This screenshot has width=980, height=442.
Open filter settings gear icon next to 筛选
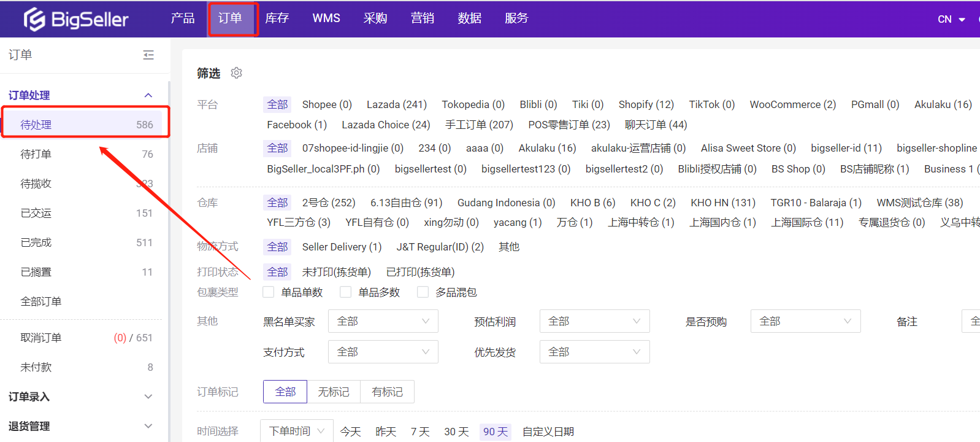[236, 73]
